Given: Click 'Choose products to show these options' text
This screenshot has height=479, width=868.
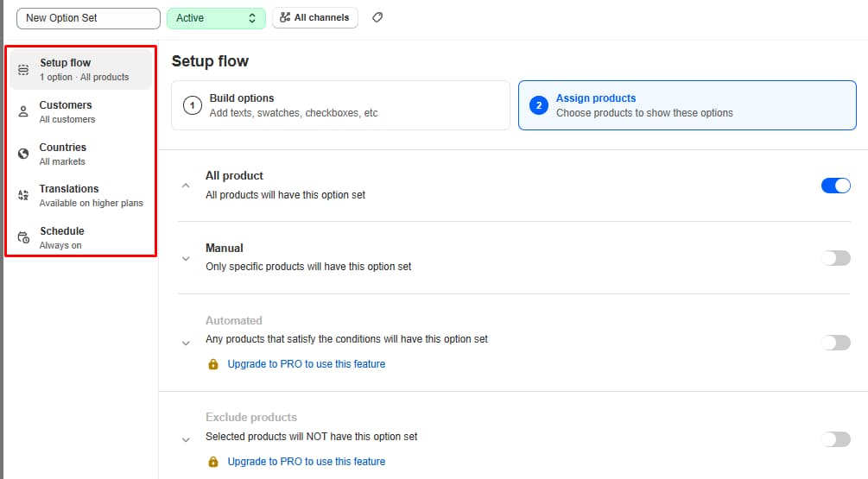Looking at the screenshot, I should (644, 113).
